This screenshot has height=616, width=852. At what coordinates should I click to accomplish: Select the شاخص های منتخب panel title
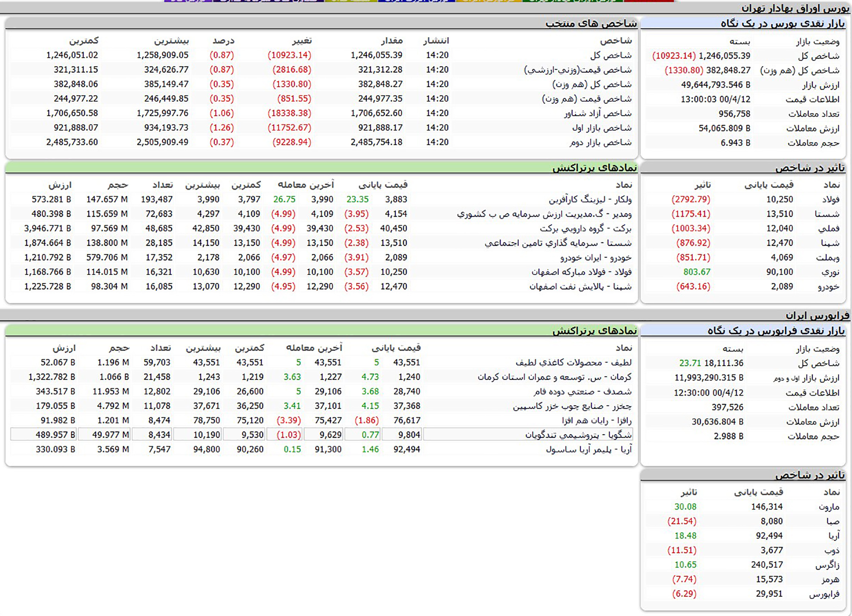click(591, 23)
